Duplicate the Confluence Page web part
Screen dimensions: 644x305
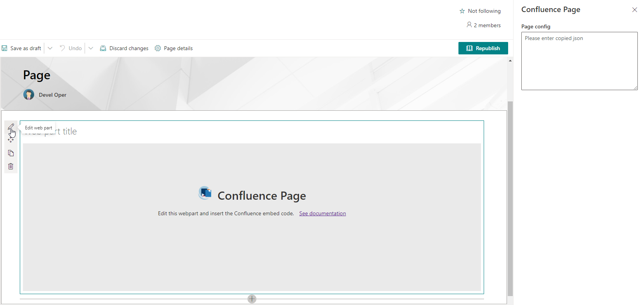pos(11,153)
